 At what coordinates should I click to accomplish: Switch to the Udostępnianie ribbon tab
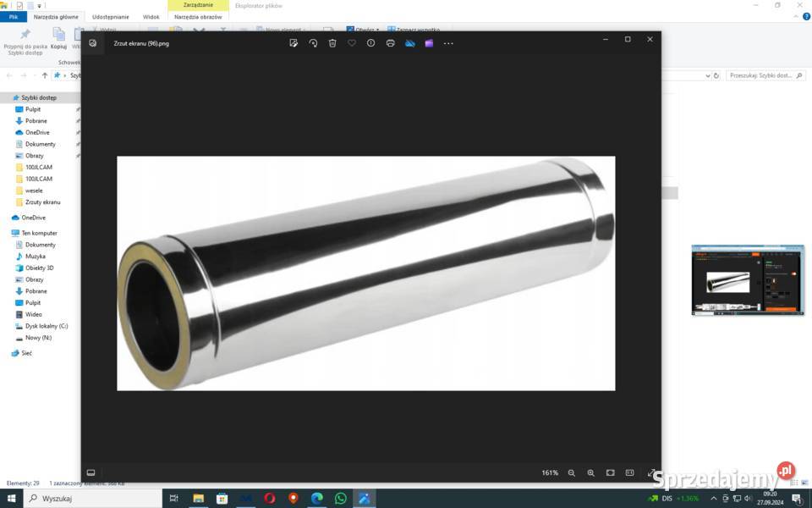point(112,17)
